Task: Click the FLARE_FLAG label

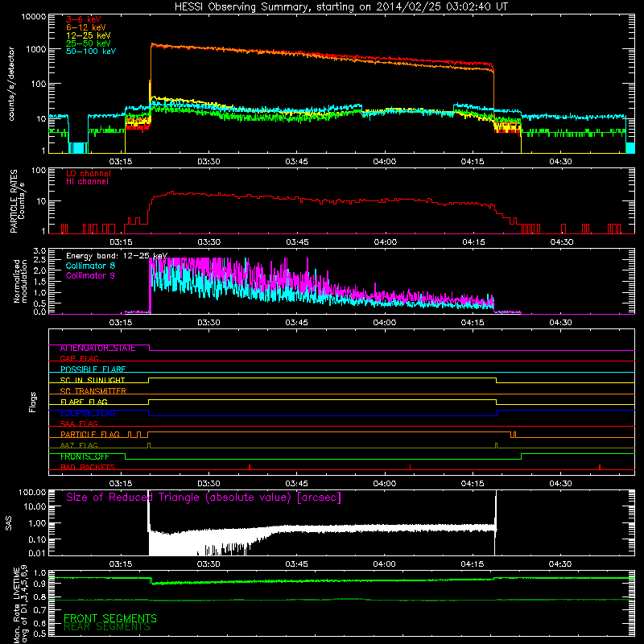Action: coord(84,402)
